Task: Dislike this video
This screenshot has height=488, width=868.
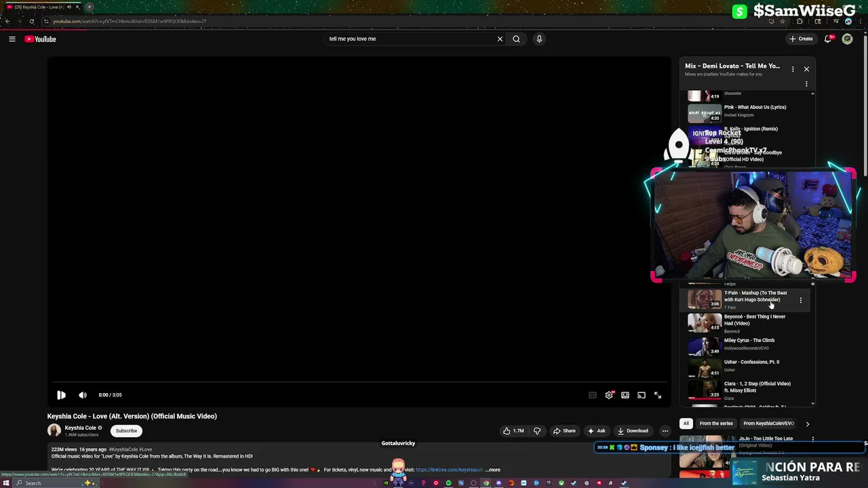Action: [x=537, y=430]
